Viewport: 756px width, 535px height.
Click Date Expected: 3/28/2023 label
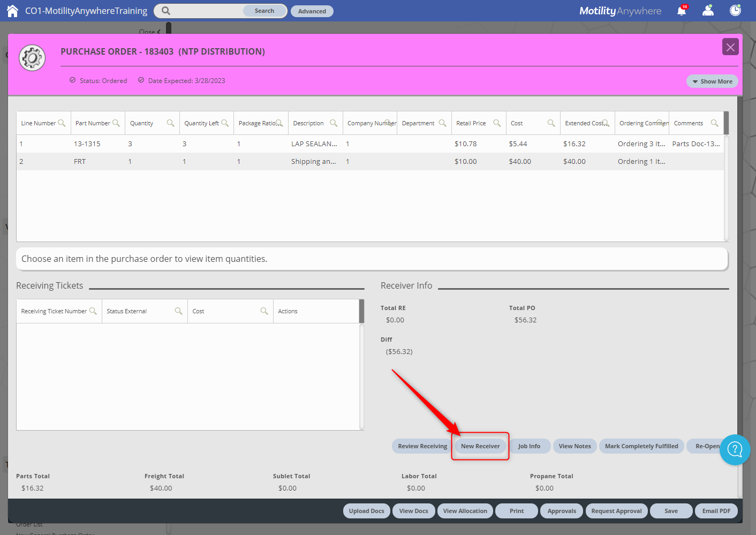186,81
